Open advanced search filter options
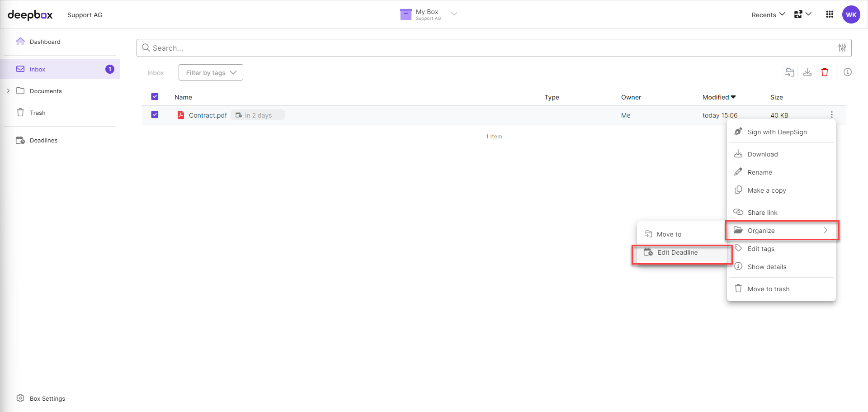 [842, 47]
